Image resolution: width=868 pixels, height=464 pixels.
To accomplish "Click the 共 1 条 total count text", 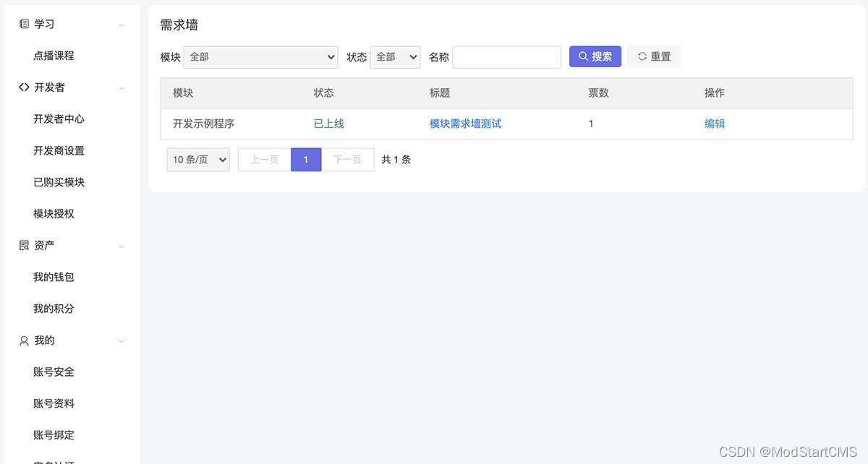I will click(x=396, y=160).
